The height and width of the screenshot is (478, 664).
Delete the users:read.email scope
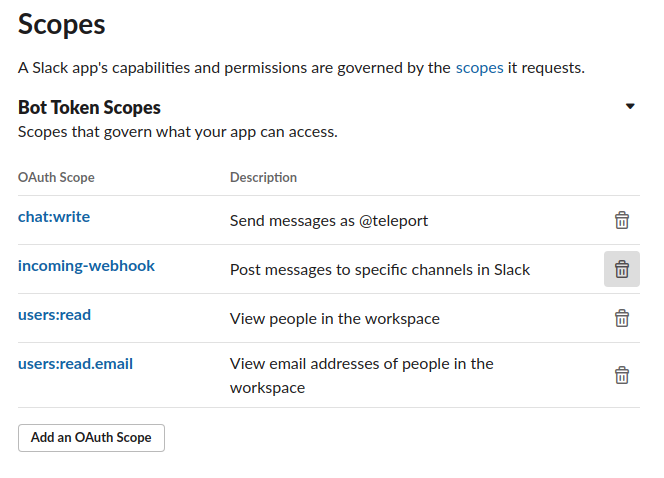pos(621,375)
